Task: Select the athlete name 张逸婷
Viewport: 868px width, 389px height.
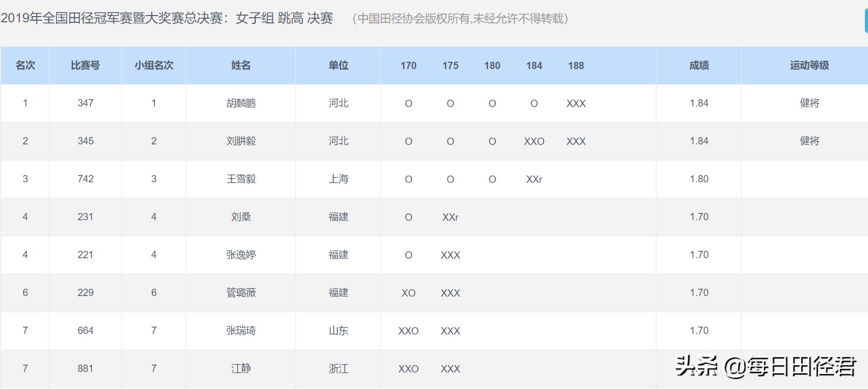Action: point(241,255)
